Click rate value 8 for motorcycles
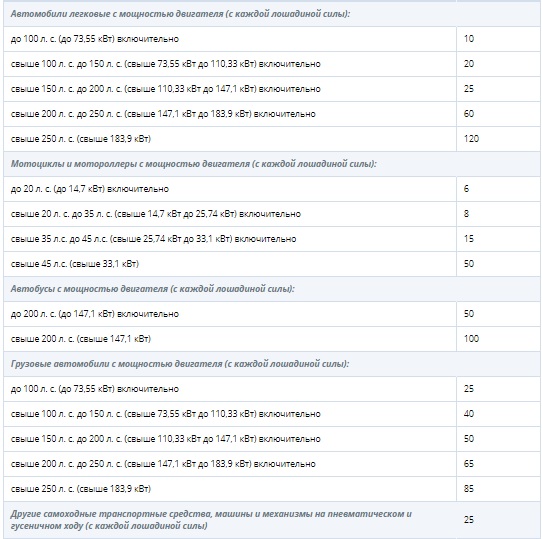Image resolution: width=542 pixels, height=539 pixels. coord(466,214)
